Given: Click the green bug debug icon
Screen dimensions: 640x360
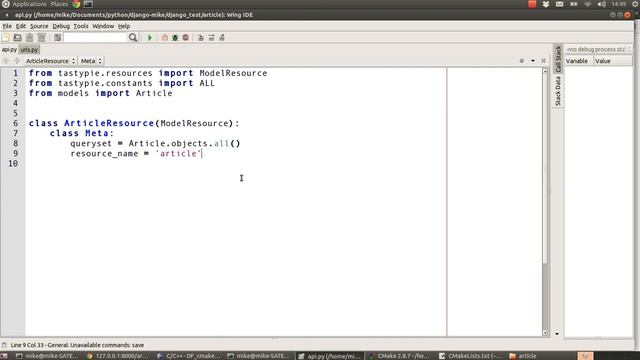Looking at the screenshot, I should [x=175, y=38].
